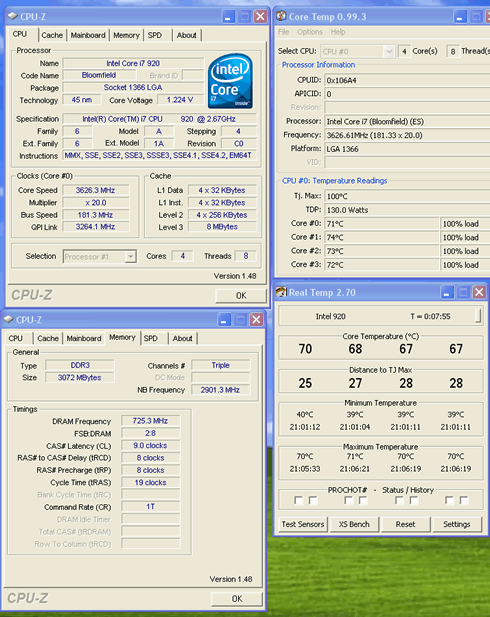Click the Test Sensors button in Real Temp
This screenshot has width=490, height=617.
[x=303, y=524]
